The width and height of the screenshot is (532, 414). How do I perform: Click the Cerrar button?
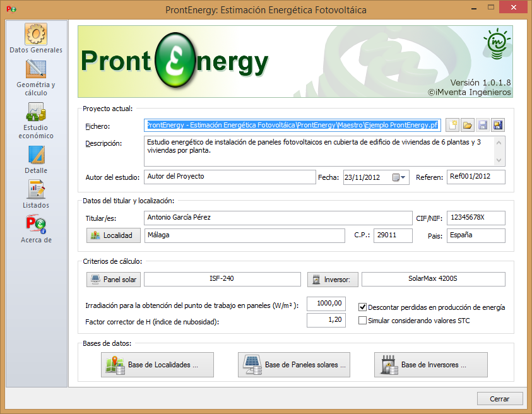coord(500,399)
